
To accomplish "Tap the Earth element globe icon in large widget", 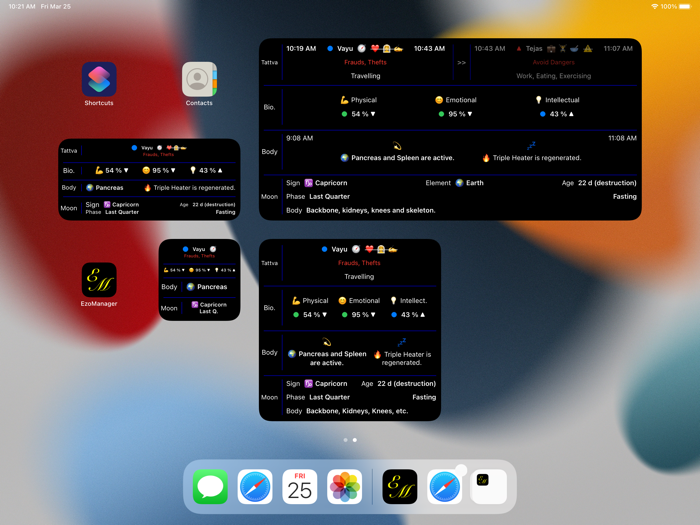I will pos(459,183).
